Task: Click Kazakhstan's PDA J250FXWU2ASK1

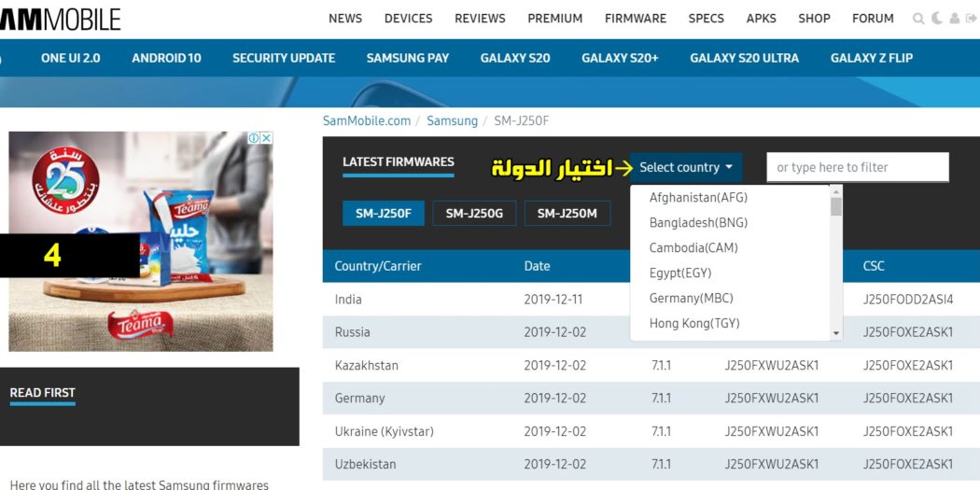Action: point(771,365)
